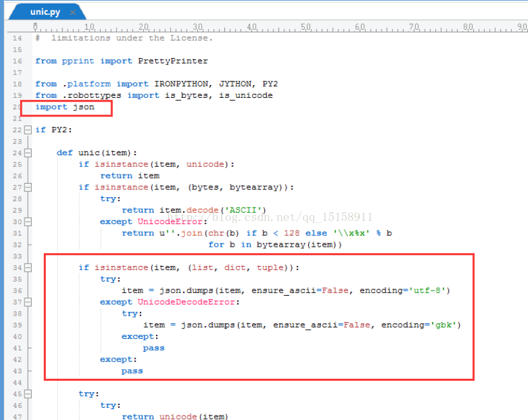Collapse the 'if PY2:' block at line 22

pos(28,130)
